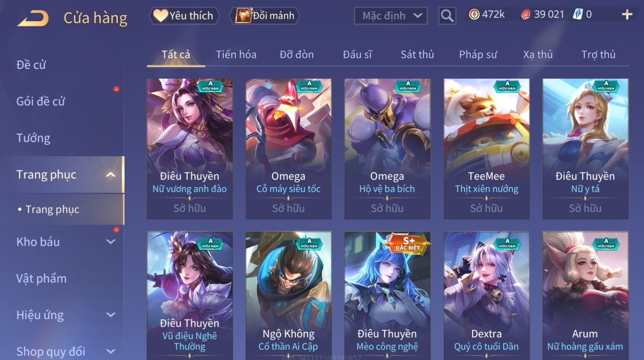Tap the blue voucher currency icon
The image size is (644, 360).
click(x=578, y=14)
